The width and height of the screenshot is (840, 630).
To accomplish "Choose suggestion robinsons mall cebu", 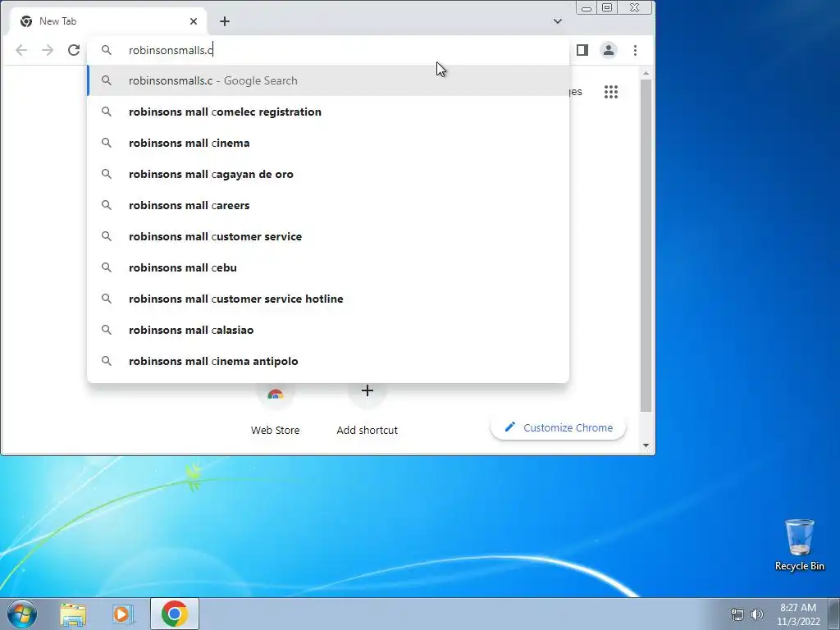I will (328, 267).
